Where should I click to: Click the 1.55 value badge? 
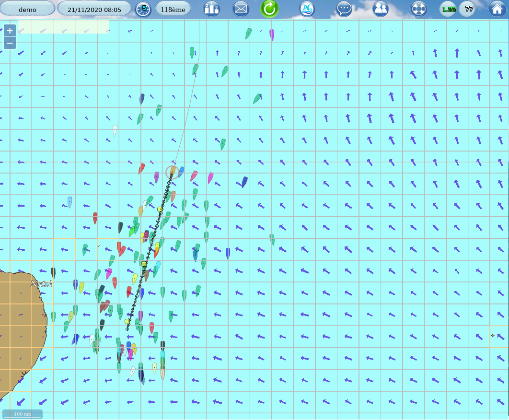449,9
